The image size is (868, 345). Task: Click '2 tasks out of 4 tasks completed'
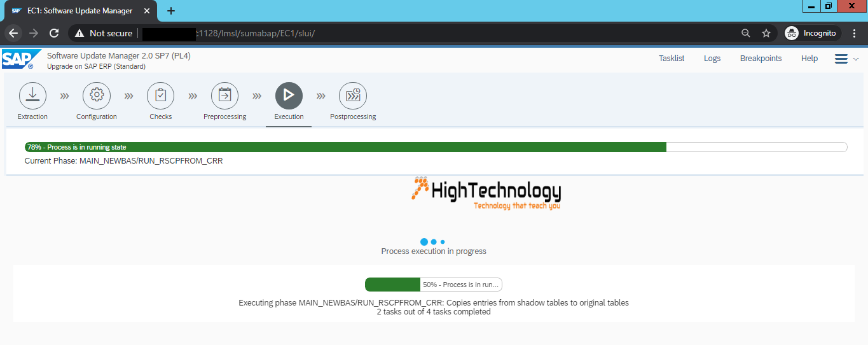coord(434,312)
